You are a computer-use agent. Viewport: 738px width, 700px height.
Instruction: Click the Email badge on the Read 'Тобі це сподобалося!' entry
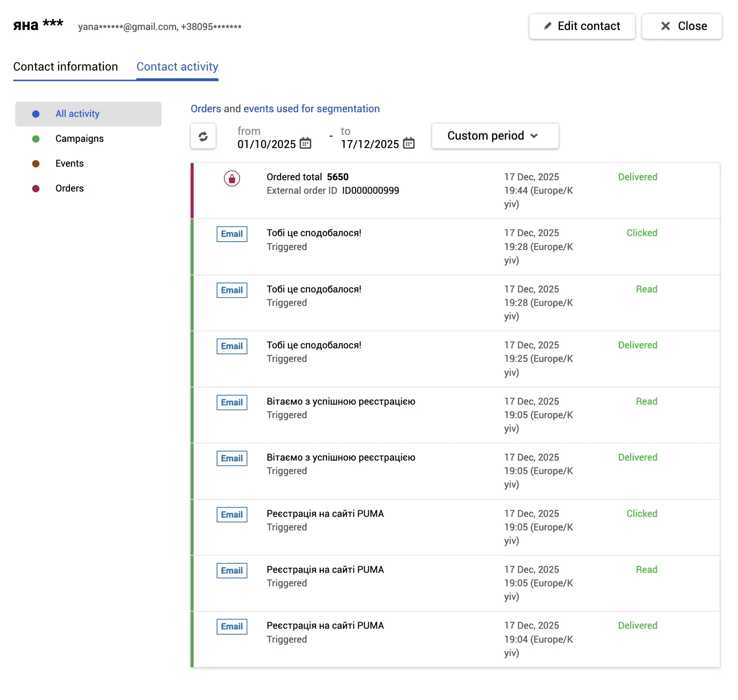(x=231, y=290)
